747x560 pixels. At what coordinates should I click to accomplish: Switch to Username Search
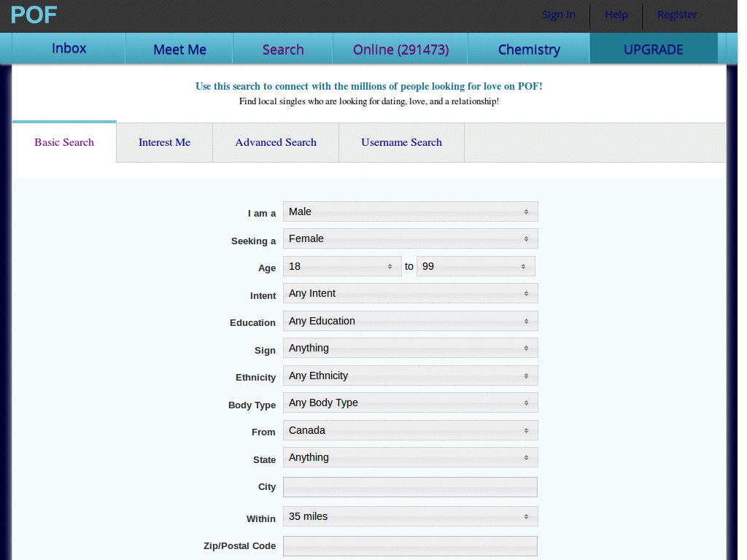click(x=401, y=142)
